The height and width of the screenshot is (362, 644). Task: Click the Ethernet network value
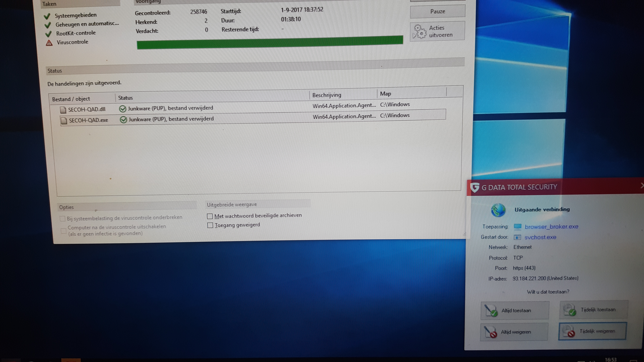click(522, 247)
